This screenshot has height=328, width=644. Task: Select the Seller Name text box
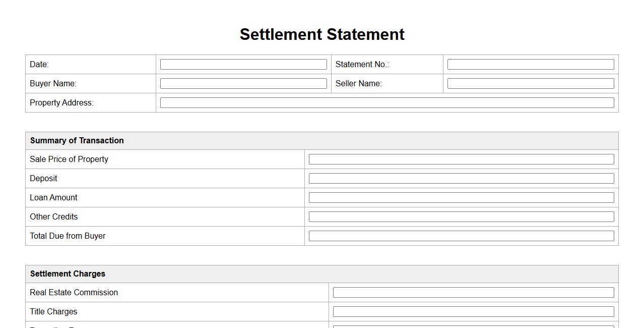pos(530,84)
